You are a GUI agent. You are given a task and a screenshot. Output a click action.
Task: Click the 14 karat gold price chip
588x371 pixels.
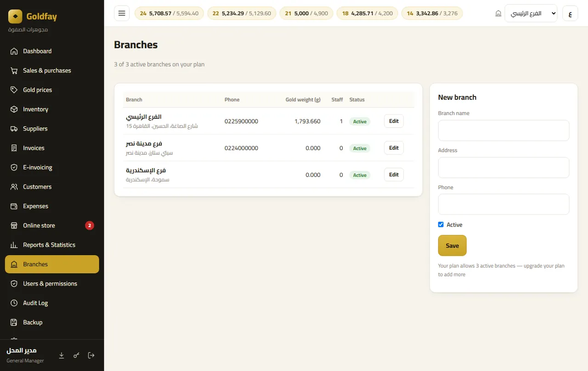[x=432, y=13]
